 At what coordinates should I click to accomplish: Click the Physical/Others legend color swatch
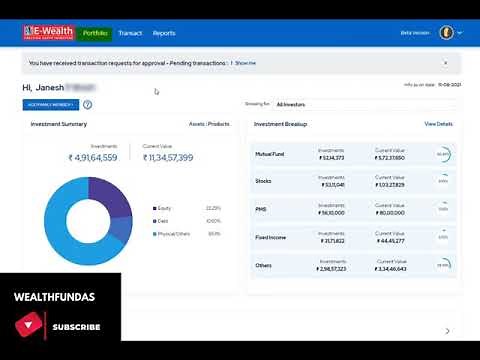pyautogui.click(x=155, y=234)
